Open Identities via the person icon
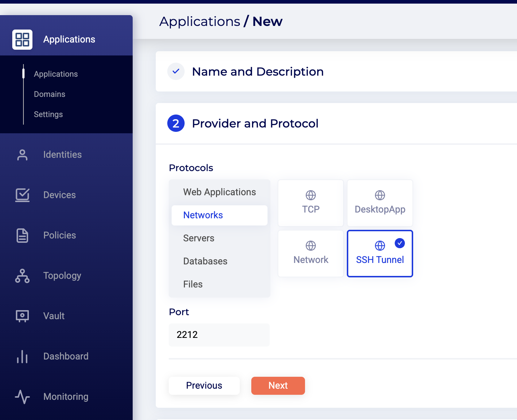 click(x=22, y=155)
